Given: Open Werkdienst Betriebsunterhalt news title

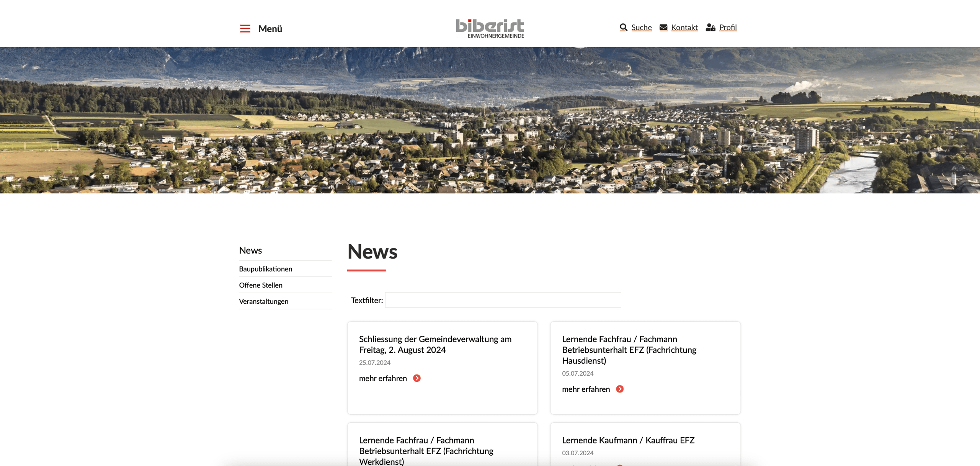Looking at the screenshot, I should click(x=426, y=451).
